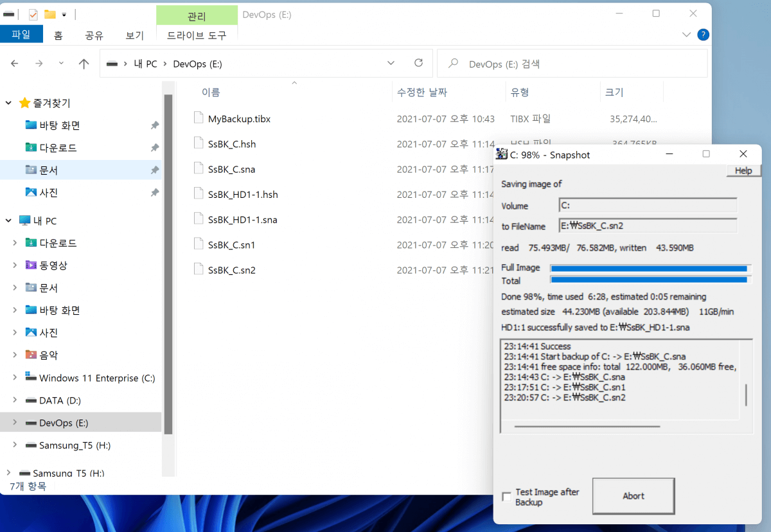
Task: Click the pin icon next to 다운로드
Action: (x=154, y=148)
